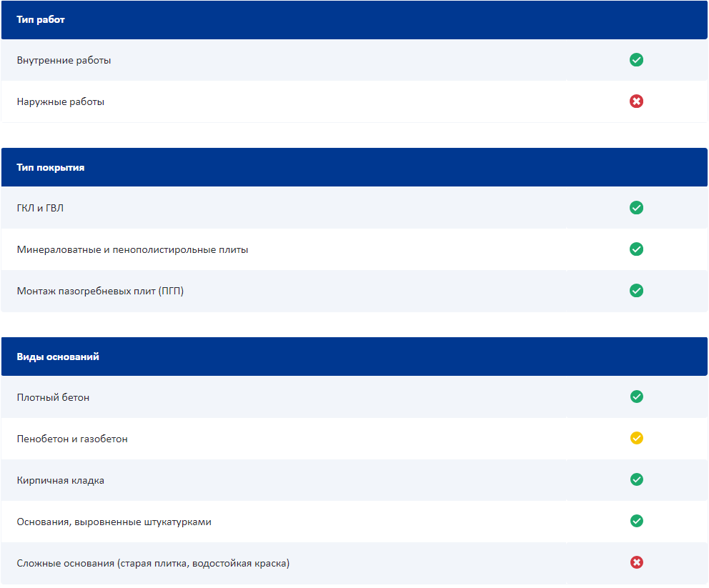Select the Виды оснований section header
Screen dimensions: 709x588
pos(58,357)
